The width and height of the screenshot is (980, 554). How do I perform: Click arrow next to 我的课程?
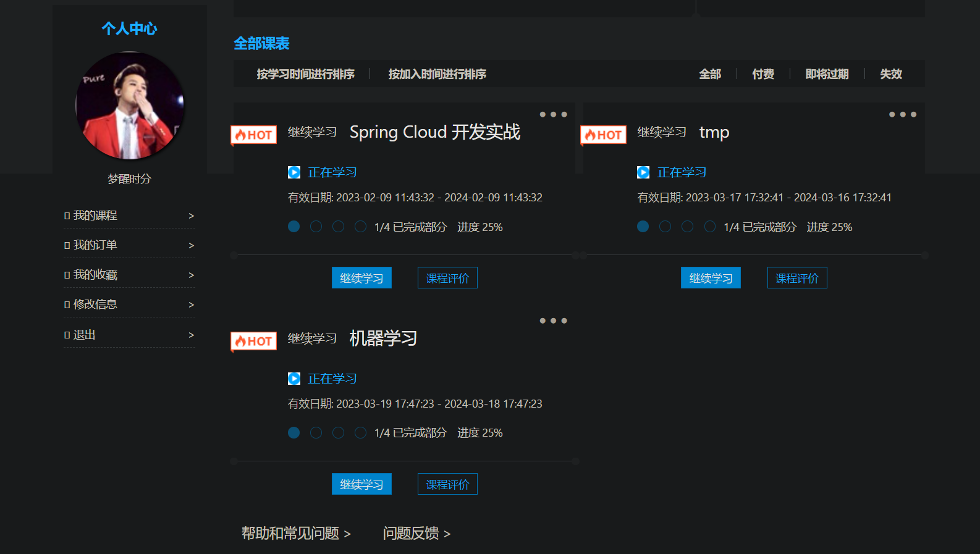[192, 216]
